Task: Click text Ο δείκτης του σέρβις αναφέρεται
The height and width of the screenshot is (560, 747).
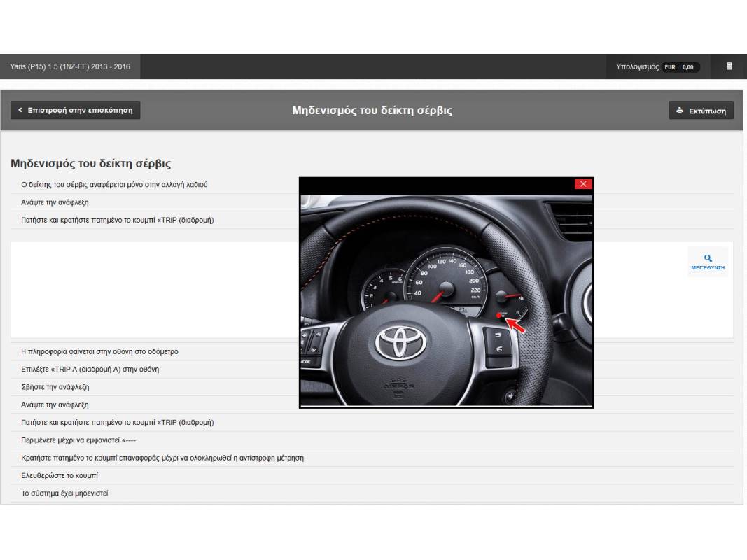Action: coord(114,185)
